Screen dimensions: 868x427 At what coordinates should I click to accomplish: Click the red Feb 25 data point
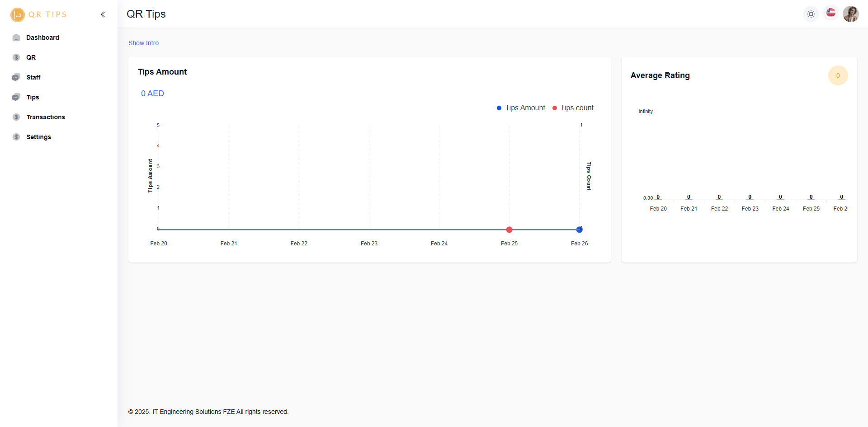pos(509,230)
